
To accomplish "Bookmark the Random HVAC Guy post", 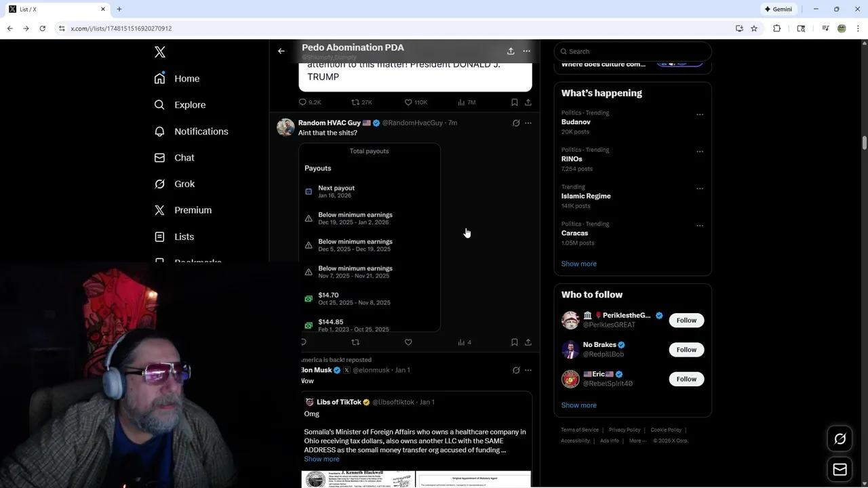I will point(514,342).
